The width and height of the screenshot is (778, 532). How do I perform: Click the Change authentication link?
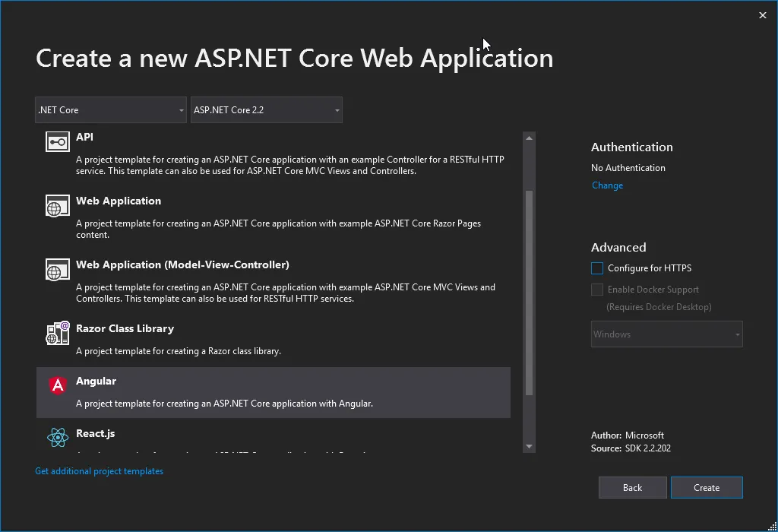coord(607,185)
